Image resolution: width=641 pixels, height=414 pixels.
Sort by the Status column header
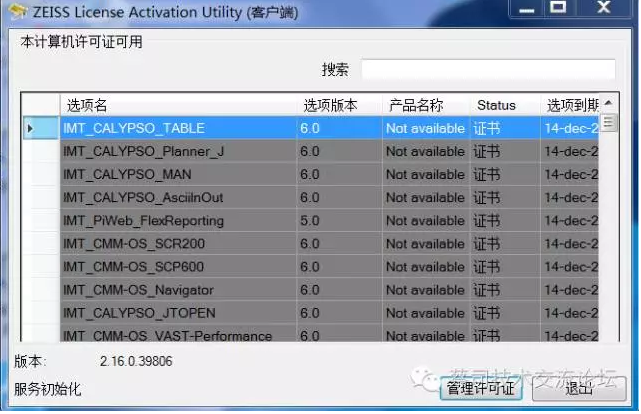[x=505, y=105]
